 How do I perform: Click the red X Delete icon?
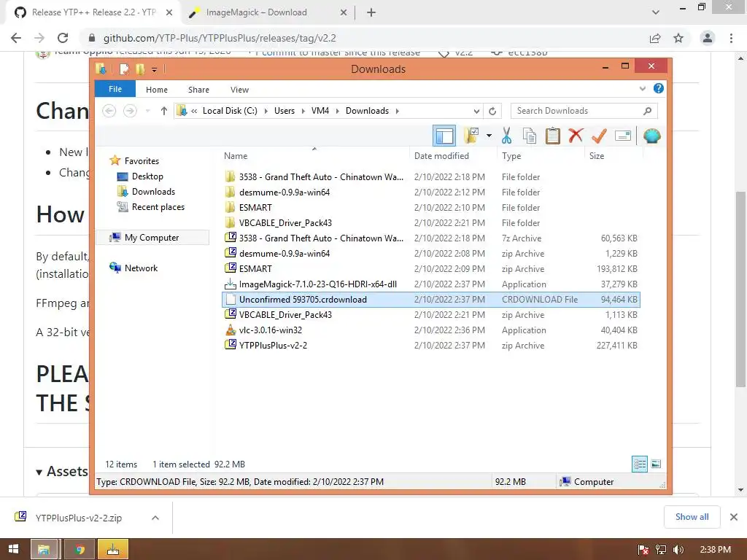point(576,136)
